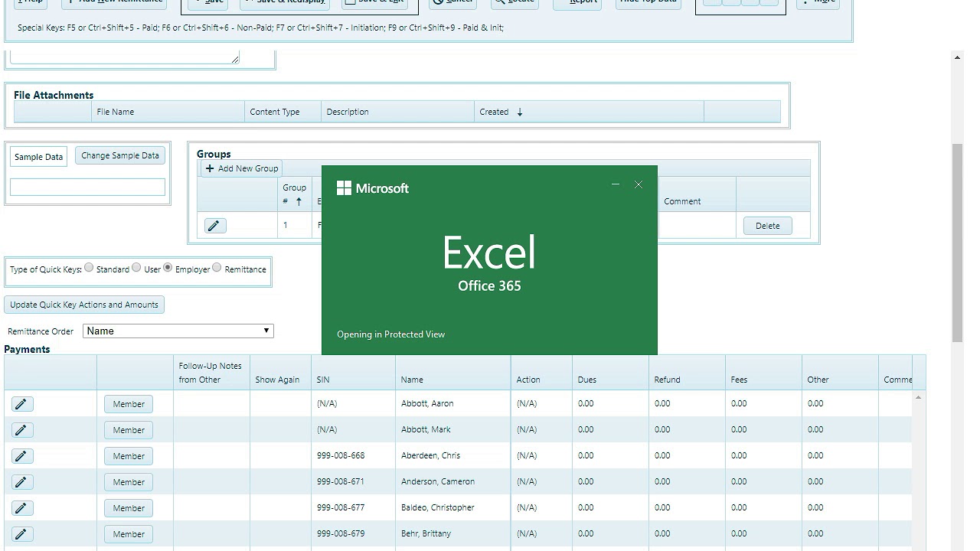The image size is (980, 551).
Task: Click the Name column header in Payments
Action: 412,380
